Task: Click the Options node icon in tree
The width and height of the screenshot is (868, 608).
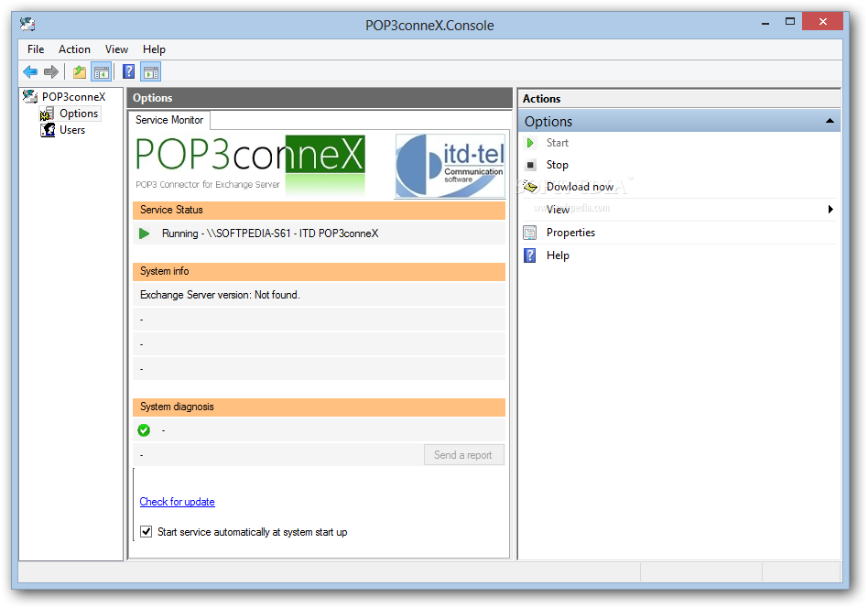Action: pyautogui.click(x=47, y=114)
